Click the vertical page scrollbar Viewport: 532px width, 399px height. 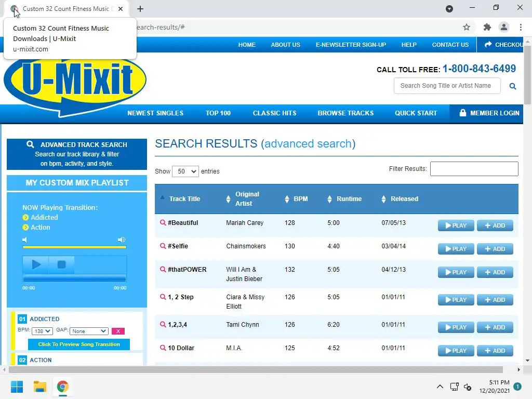coord(527,75)
